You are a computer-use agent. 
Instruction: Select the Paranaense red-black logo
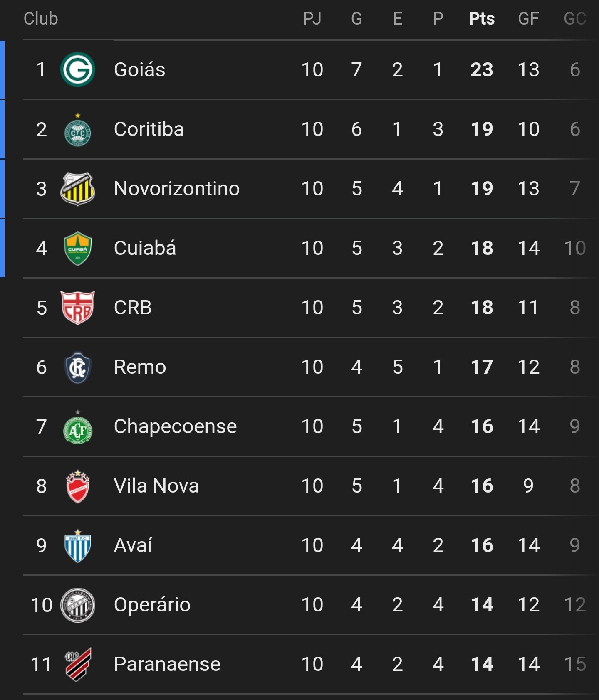(x=78, y=664)
